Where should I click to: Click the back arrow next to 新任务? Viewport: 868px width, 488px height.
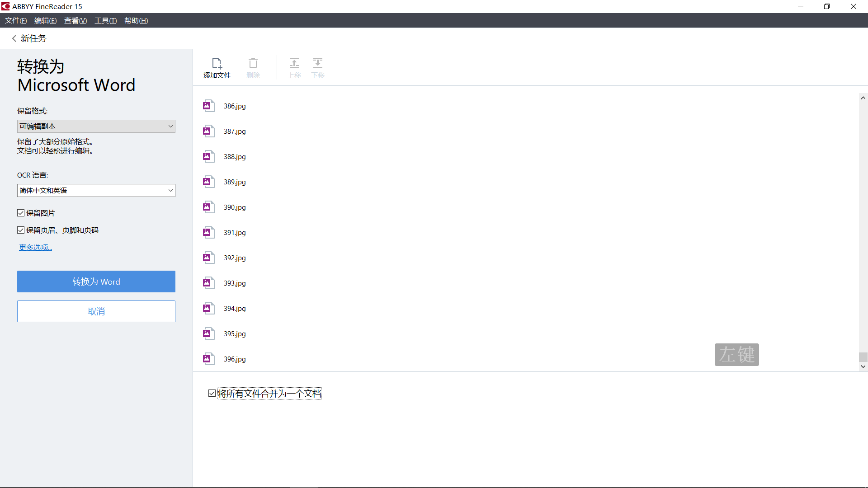14,38
